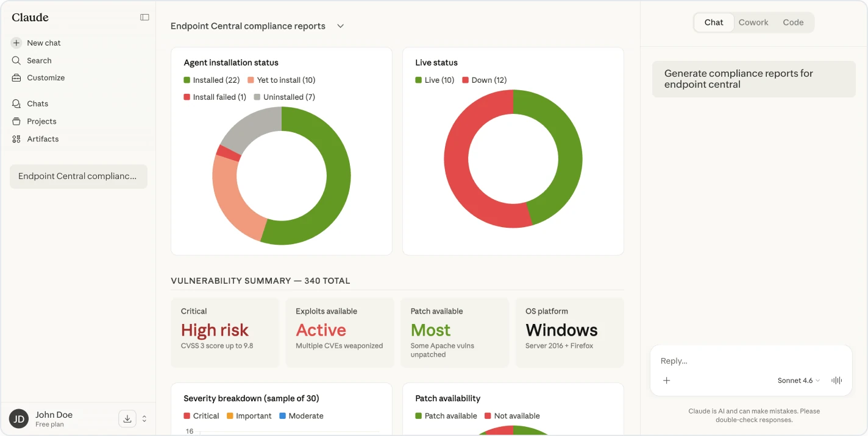
Task: Toggle the Yet to install (10) legend entry
Action: click(x=282, y=80)
